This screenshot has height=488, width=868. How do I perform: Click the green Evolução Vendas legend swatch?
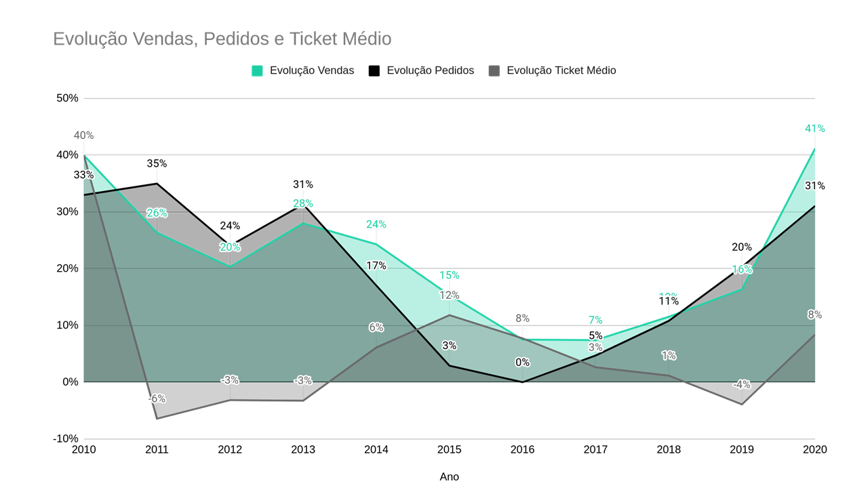click(x=257, y=70)
